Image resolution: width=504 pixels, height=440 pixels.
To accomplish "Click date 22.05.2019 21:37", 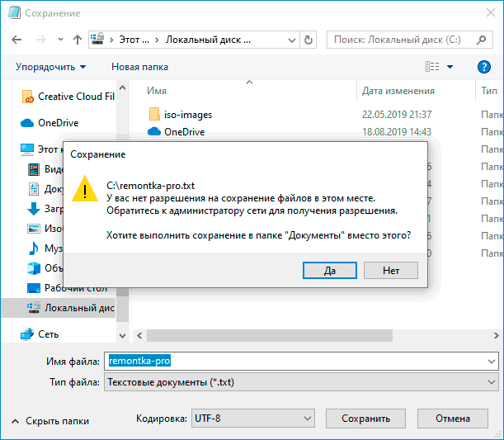I will coord(397,115).
